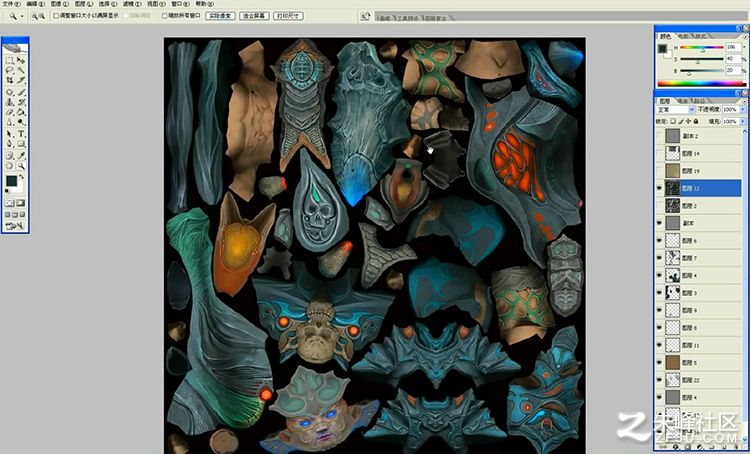Open the fill 填充 slider arrow

743,122
